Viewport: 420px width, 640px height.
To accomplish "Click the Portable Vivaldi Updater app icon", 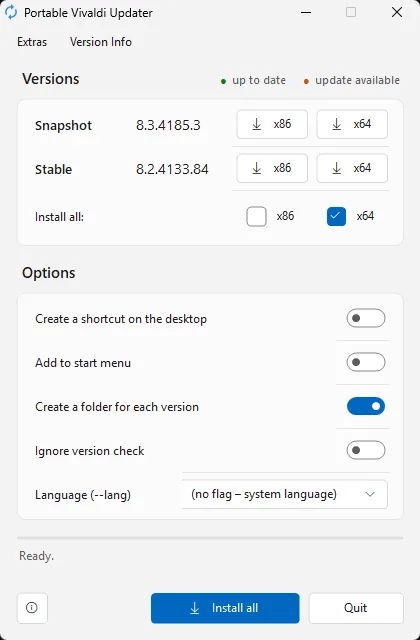I will click(11, 12).
